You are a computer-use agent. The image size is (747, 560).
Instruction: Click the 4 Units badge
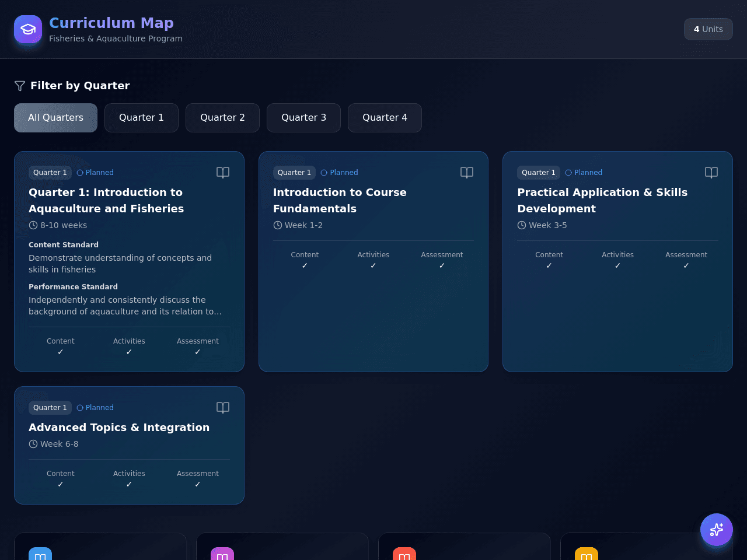click(x=708, y=29)
